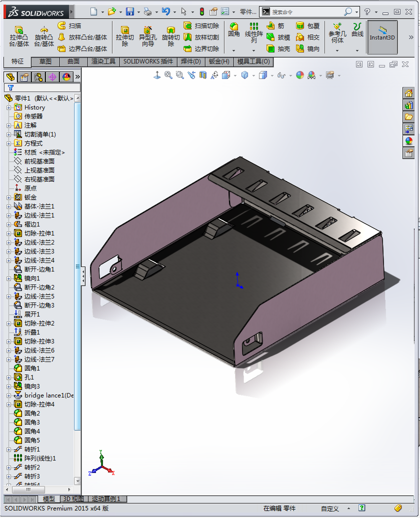
Task: Click the 边界凸台/基体 boundary boss tool
Action: point(82,49)
